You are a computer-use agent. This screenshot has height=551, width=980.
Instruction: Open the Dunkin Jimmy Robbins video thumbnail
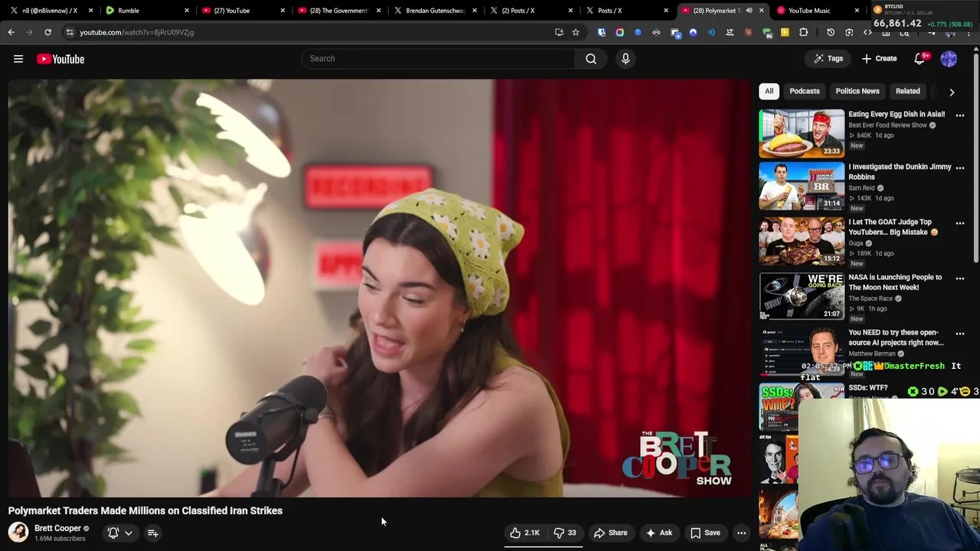[x=802, y=186]
